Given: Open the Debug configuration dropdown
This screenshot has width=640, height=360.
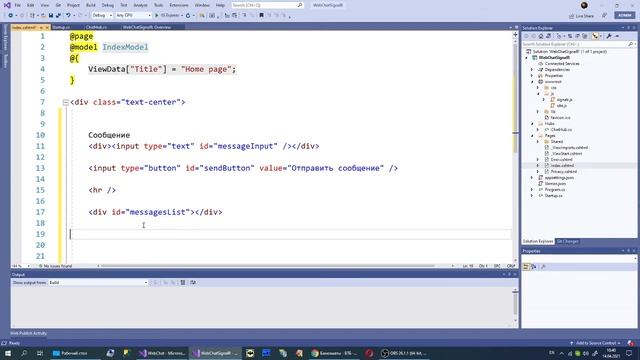Looking at the screenshot, I should 102,16.
